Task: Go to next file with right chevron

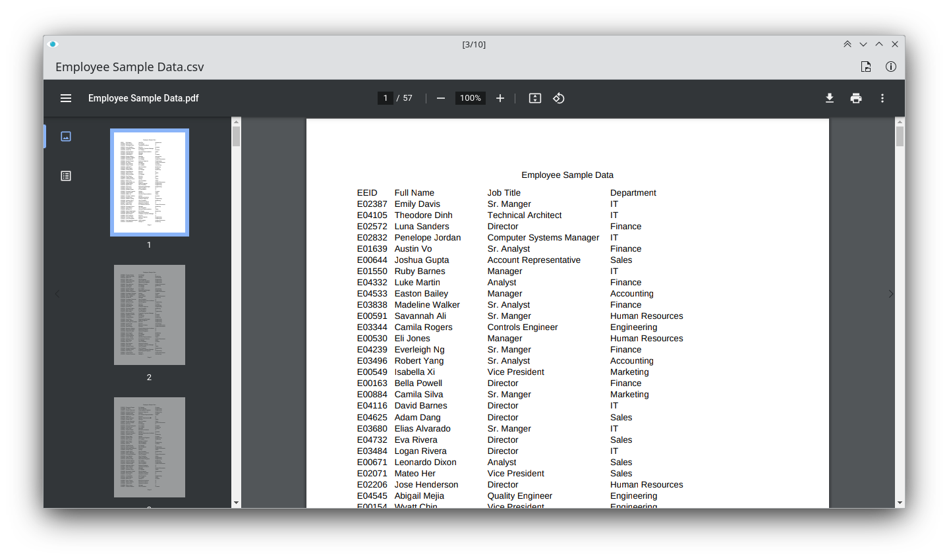Action: (891, 294)
